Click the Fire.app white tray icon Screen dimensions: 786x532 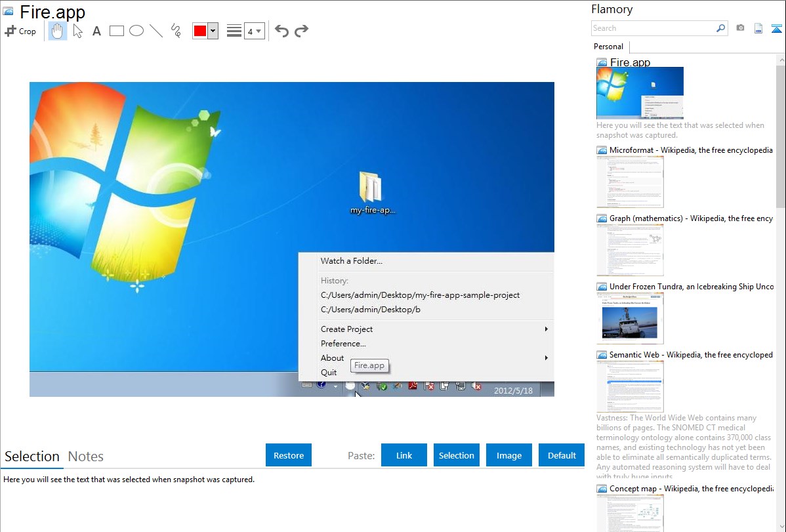point(350,386)
